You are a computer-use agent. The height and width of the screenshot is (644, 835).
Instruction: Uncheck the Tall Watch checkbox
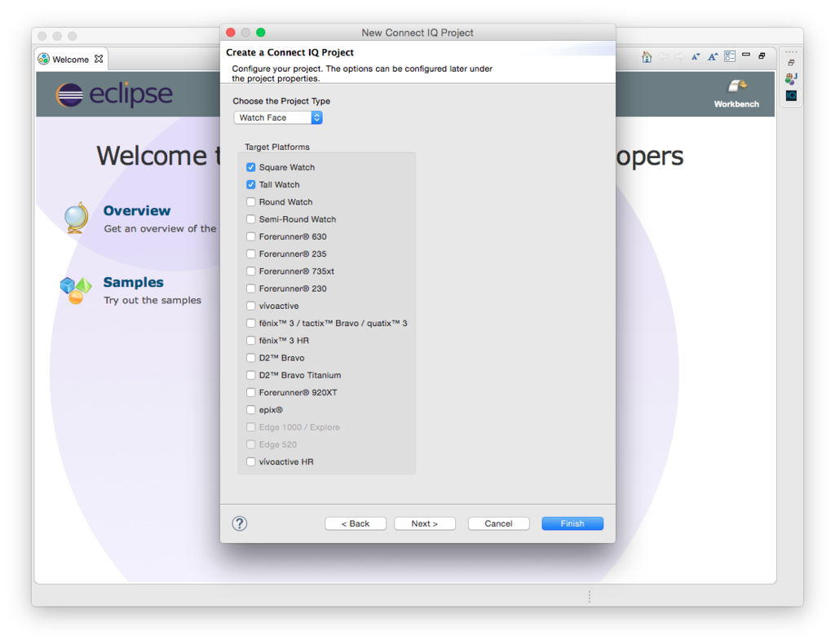tap(251, 185)
